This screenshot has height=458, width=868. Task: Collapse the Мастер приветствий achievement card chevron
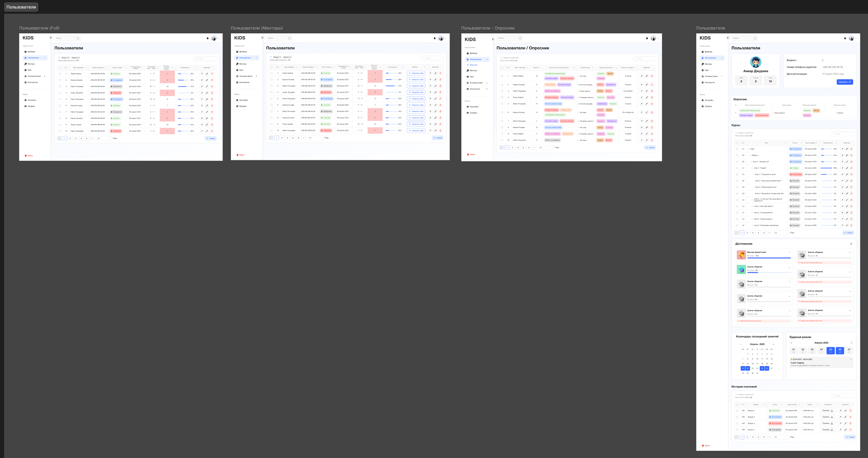pos(790,252)
